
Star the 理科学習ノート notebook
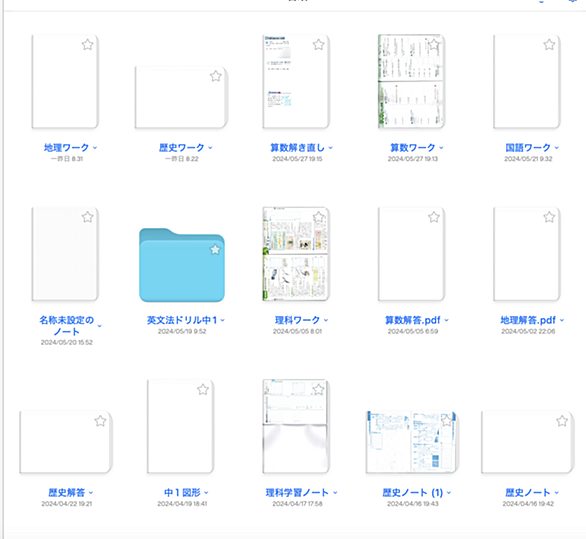pos(318,390)
